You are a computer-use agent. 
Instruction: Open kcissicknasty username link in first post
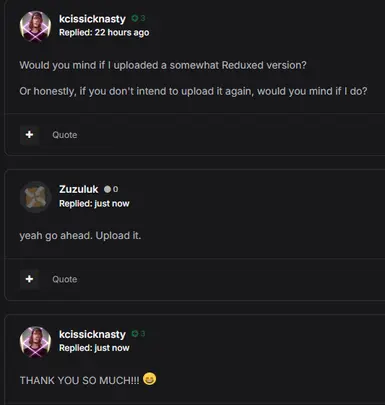[92, 19]
